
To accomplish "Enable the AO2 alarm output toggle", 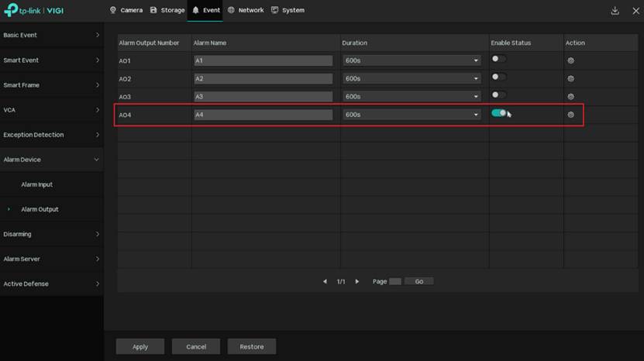I will 498,77.
